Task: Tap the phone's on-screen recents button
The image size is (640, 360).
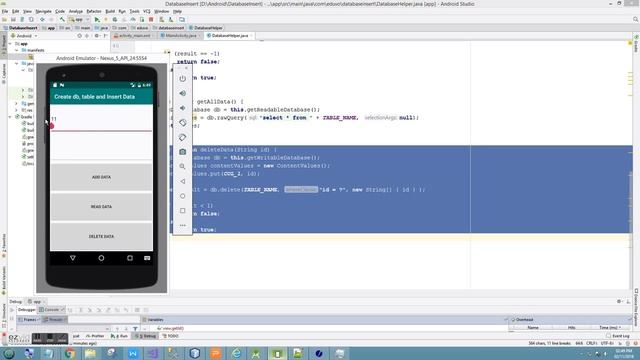Action: (130, 258)
